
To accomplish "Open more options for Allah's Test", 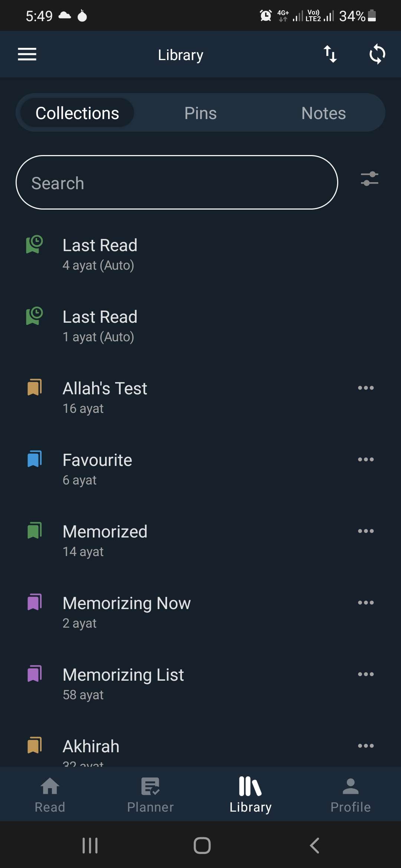I will tap(366, 388).
